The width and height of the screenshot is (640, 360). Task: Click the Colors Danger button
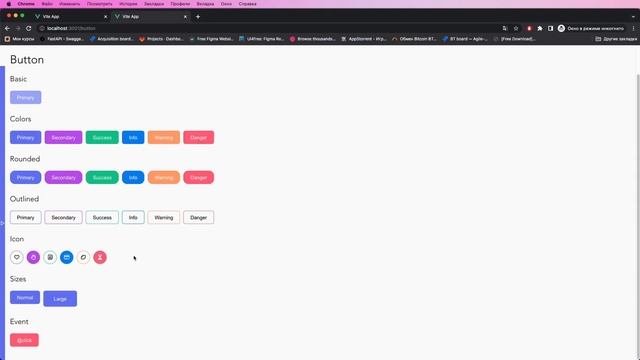[x=198, y=138]
